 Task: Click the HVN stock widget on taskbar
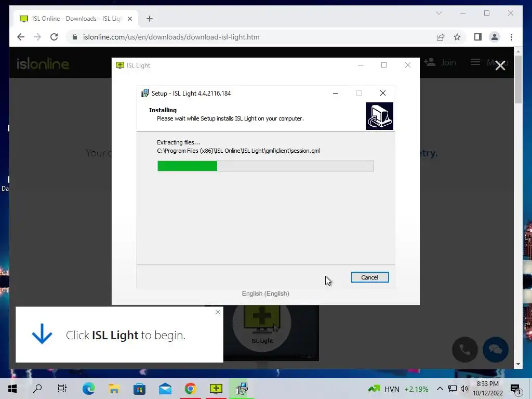398,389
